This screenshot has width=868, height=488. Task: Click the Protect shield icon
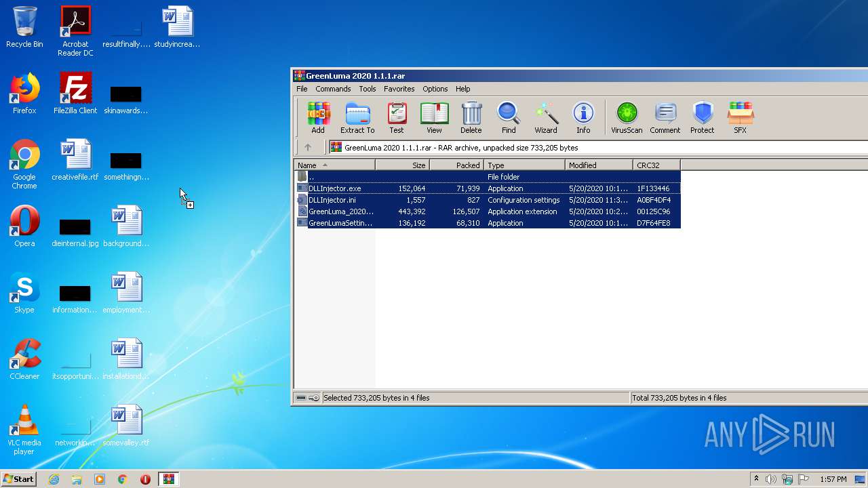703,118
